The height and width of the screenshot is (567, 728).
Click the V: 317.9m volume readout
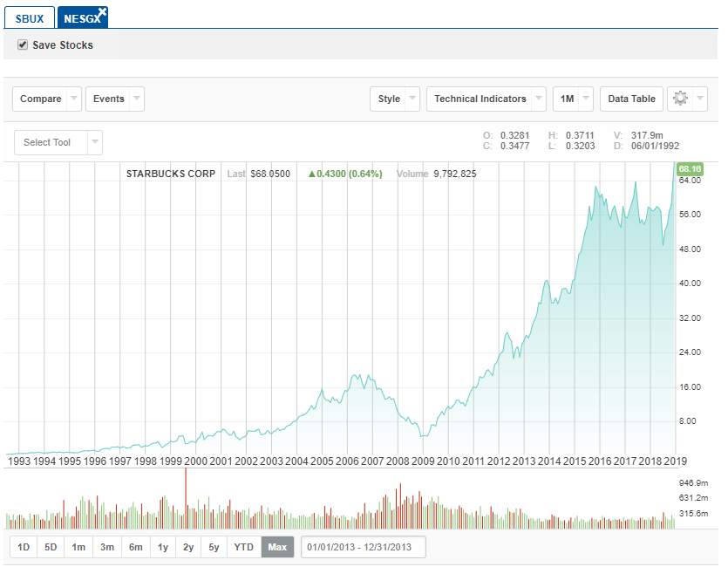pyautogui.click(x=638, y=135)
